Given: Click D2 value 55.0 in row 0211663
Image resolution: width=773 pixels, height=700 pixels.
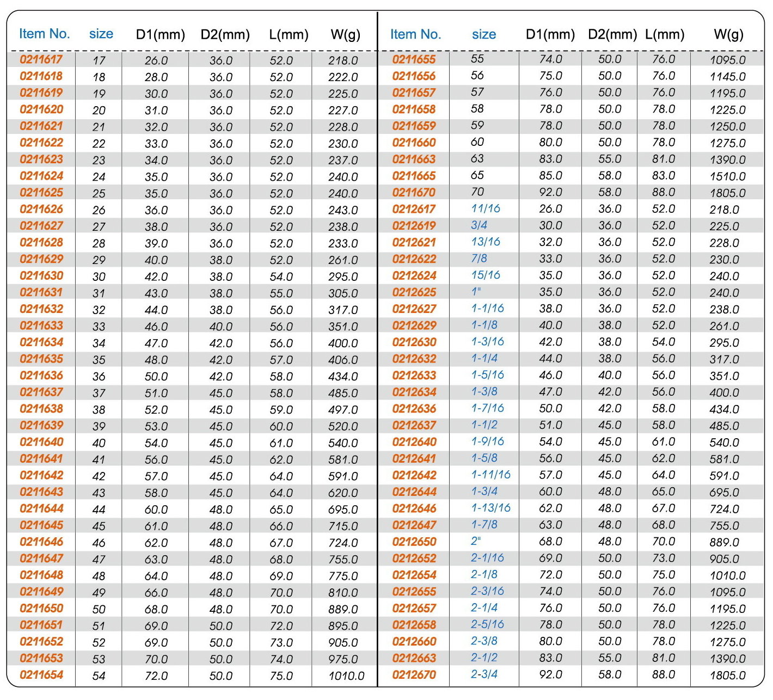Looking at the screenshot, I should point(610,159).
